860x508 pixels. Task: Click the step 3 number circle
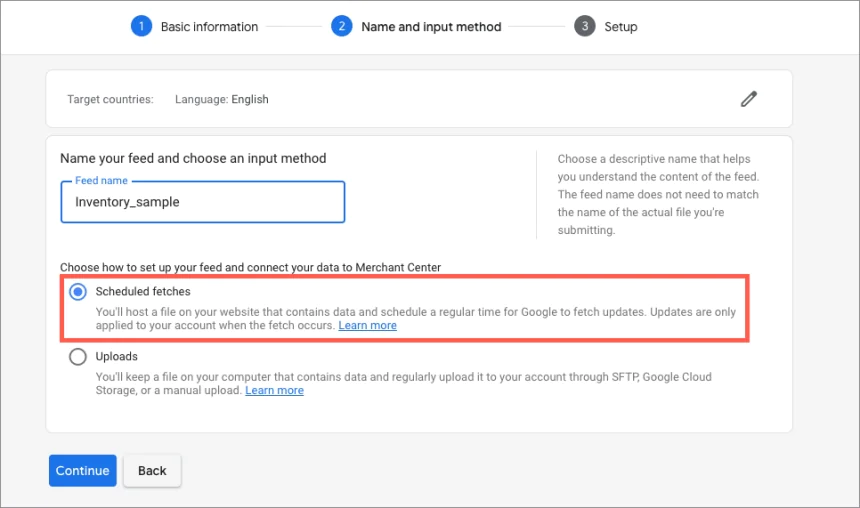coord(584,26)
